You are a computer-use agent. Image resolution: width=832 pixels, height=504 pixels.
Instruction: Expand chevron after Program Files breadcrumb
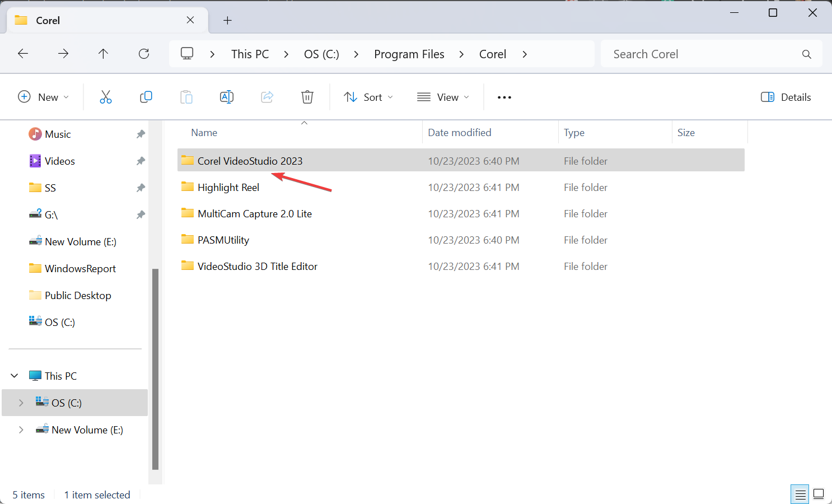(x=461, y=54)
